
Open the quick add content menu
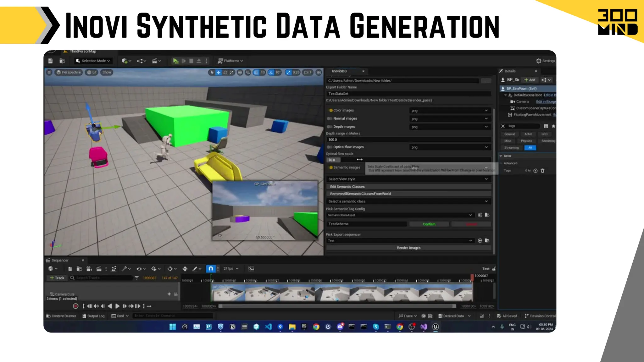click(x=126, y=61)
